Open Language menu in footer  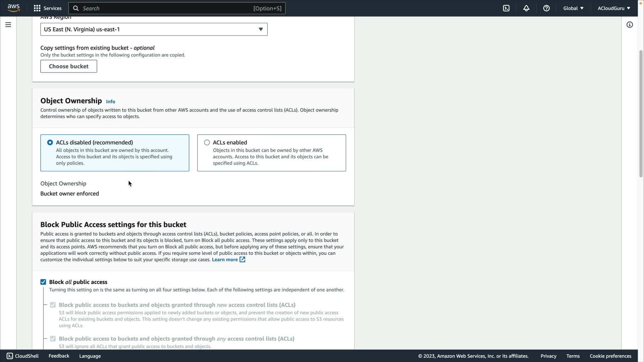tap(90, 356)
